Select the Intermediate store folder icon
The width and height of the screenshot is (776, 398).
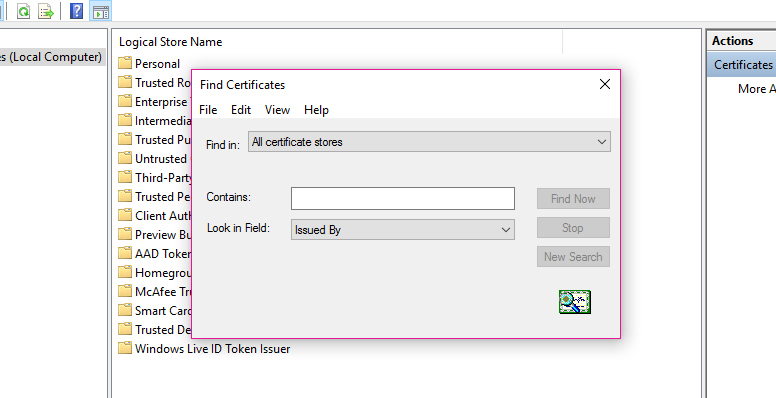click(125, 120)
